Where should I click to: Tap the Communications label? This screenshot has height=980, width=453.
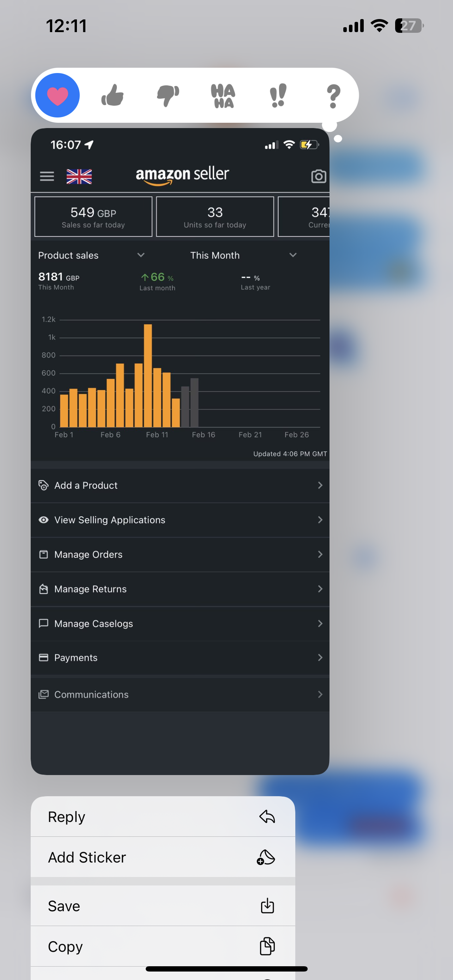(91, 694)
